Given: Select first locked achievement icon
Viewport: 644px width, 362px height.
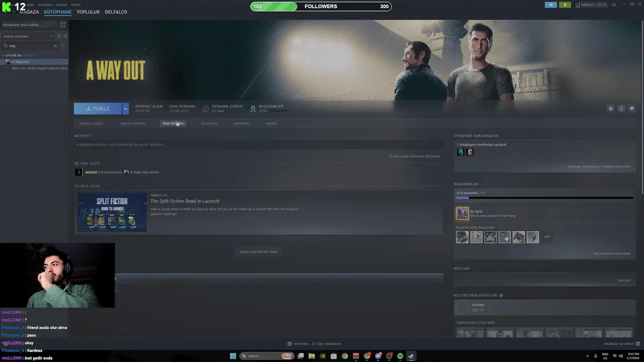Looking at the screenshot, I should tap(462, 237).
